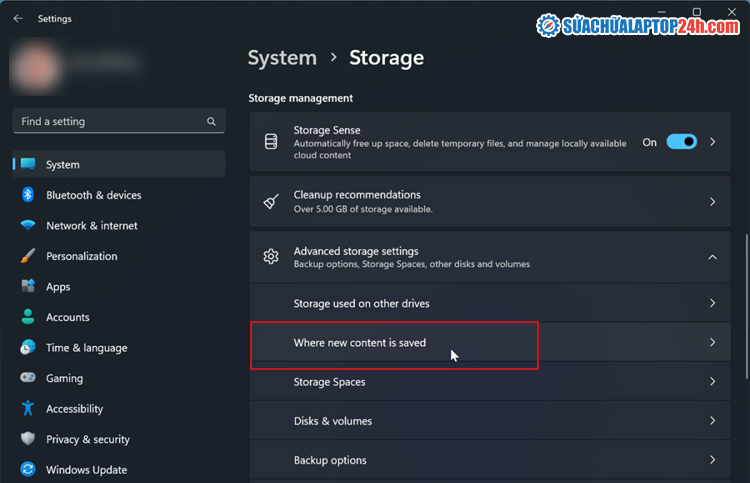Click the Bluetooth & devices icon
The image size is (750, 483).
pyautogui.click(x=28, y=195)
